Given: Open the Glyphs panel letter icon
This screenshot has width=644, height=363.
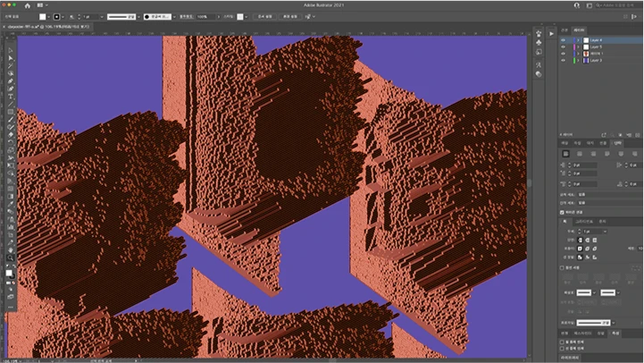Looking at the screenshot, I should tap(539, 65).
